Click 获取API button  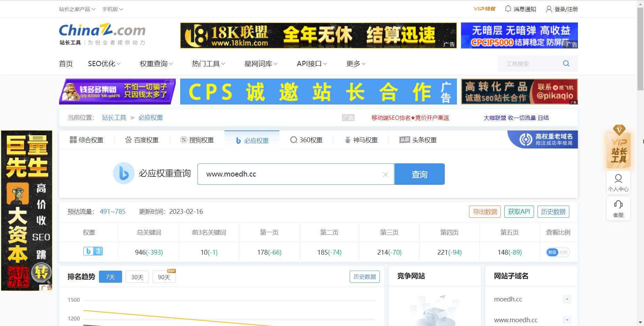[519, 211]
